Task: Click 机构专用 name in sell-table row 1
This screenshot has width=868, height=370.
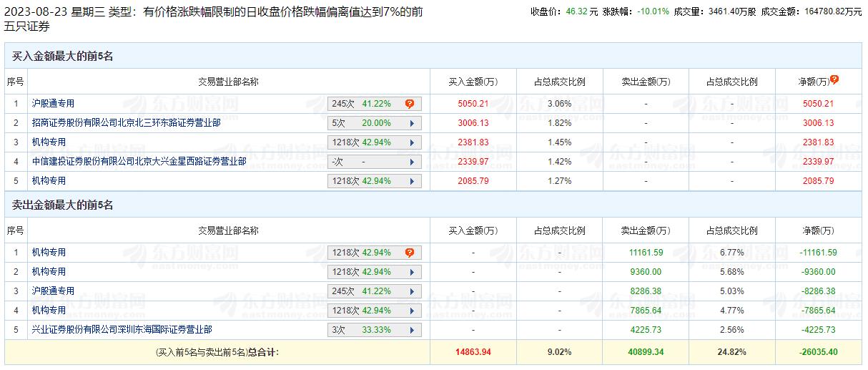Action: point(49,253)
